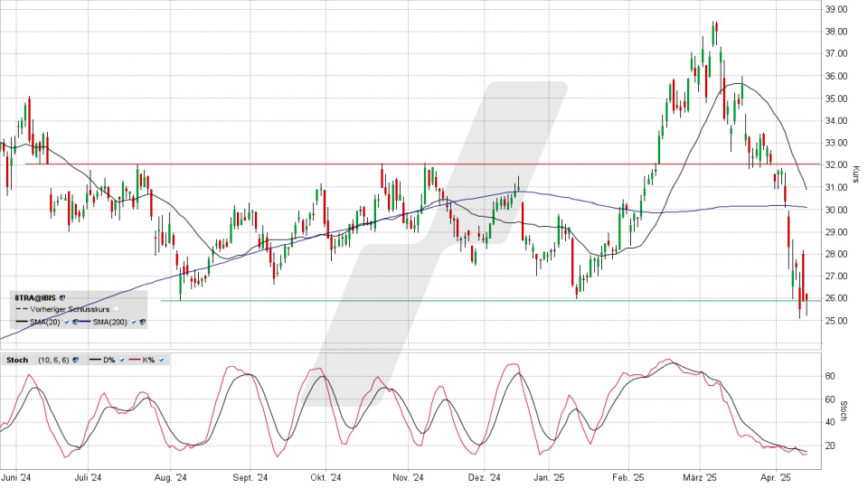Viewport: 868px width, 488px height.
Task: Click the Vorheriger Schlusskurs legend text
Action: tap(70, 309)
